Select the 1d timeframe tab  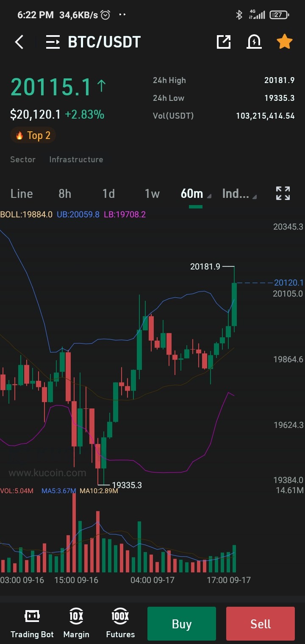point(108,194)
